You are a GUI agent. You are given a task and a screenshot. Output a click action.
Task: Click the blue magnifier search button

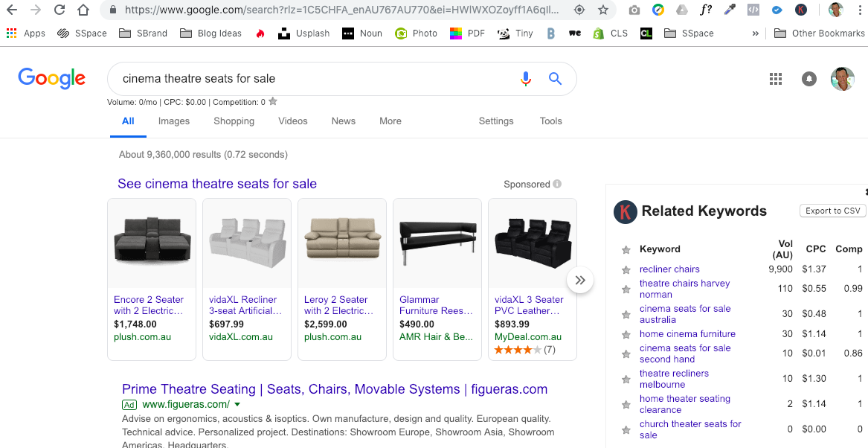pyautogui.click(x=555, y=79)
